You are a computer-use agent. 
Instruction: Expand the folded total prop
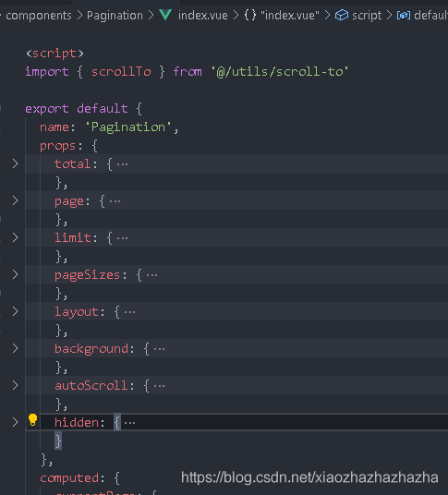pyautogui.click(x=15, y=163)
